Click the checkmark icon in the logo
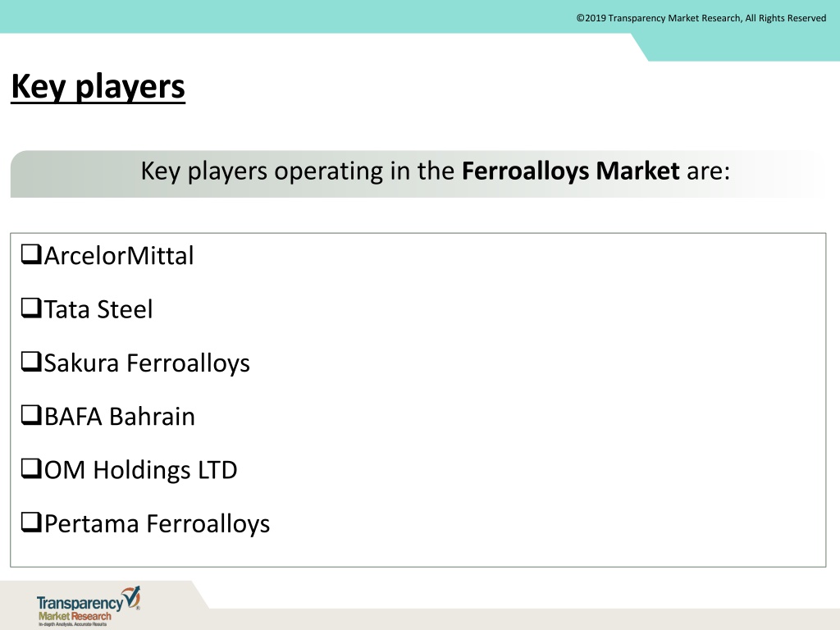Screen dimensions: 840x630 131,596
